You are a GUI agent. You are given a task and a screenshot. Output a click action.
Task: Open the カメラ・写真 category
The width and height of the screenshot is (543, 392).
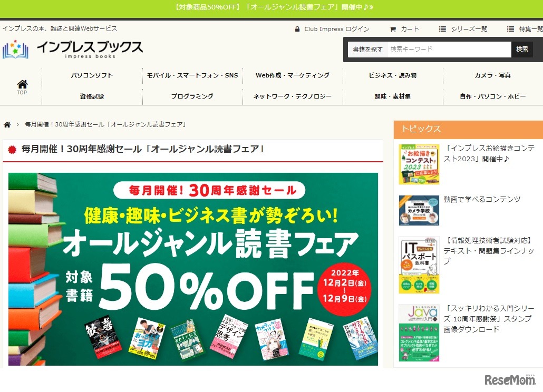tap(492, 75)
